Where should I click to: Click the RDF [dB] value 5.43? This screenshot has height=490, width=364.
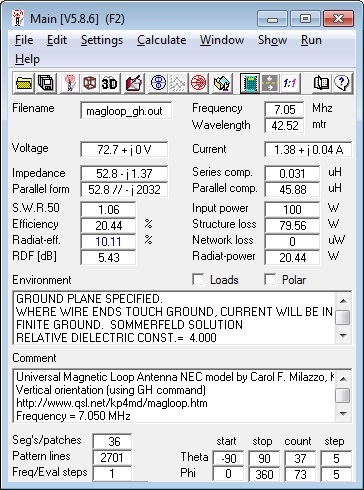click(108, 257)
